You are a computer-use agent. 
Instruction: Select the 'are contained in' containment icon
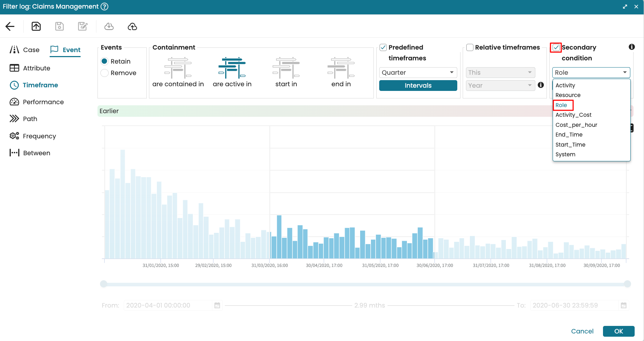(x=178, y=68)
